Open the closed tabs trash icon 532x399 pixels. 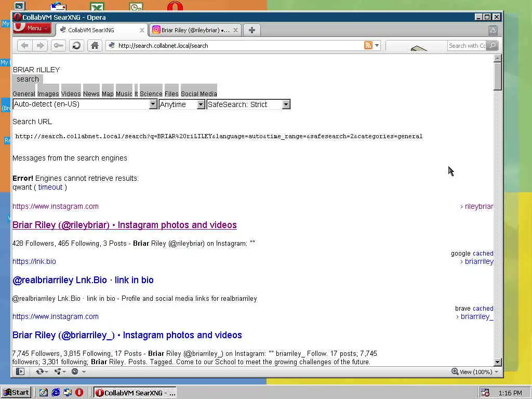tap(493, 31)
